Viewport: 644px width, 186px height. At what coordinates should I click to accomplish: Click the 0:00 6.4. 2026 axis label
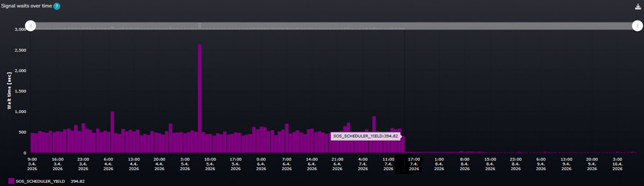point(261,164)
